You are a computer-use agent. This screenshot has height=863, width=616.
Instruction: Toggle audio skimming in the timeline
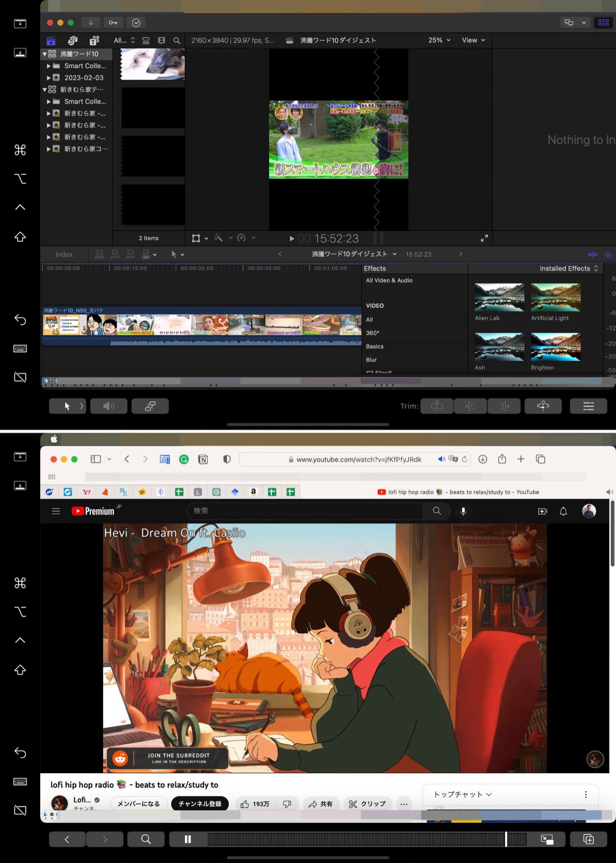pyautogui.click(x=608, y=254)
